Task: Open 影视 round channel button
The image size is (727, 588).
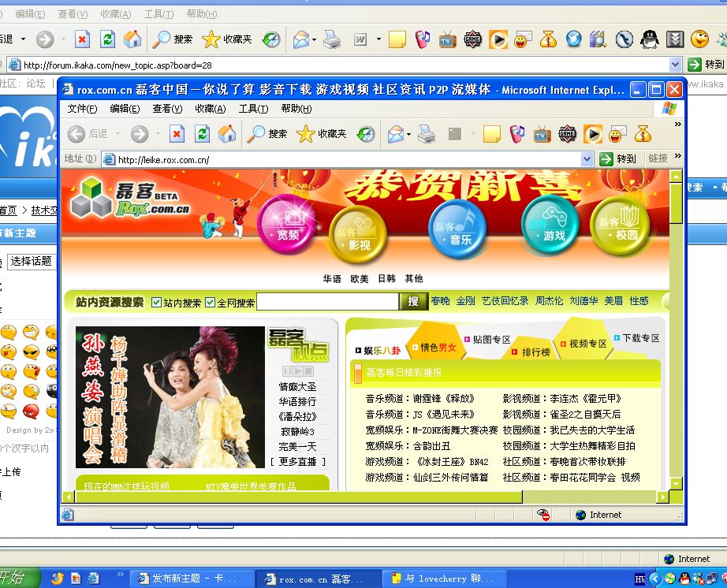Action: (359, 234)
